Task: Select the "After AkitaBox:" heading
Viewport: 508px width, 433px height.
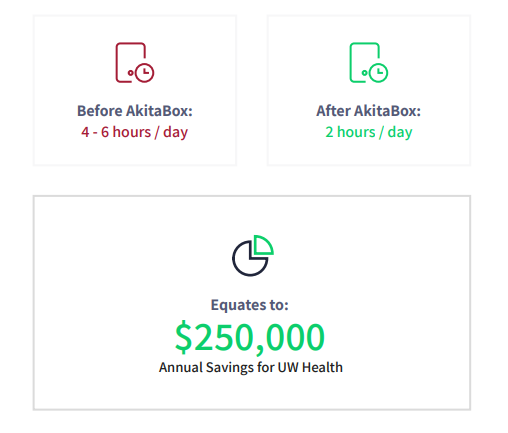Action: pyautogui.click(x=368, y=111)
